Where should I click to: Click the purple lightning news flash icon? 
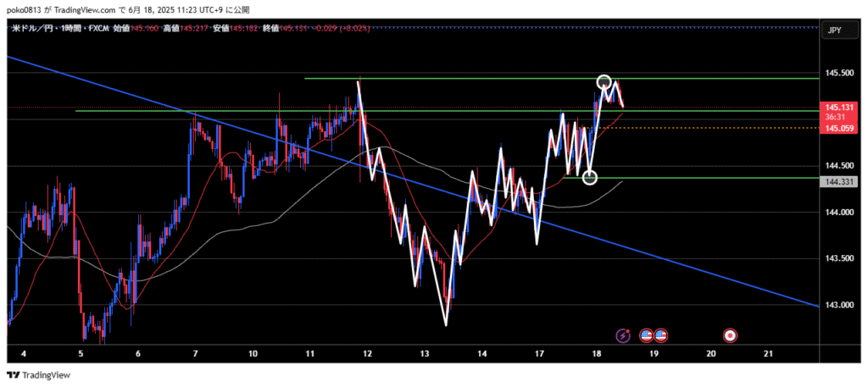pyautogui.click(x=625, y=335)
